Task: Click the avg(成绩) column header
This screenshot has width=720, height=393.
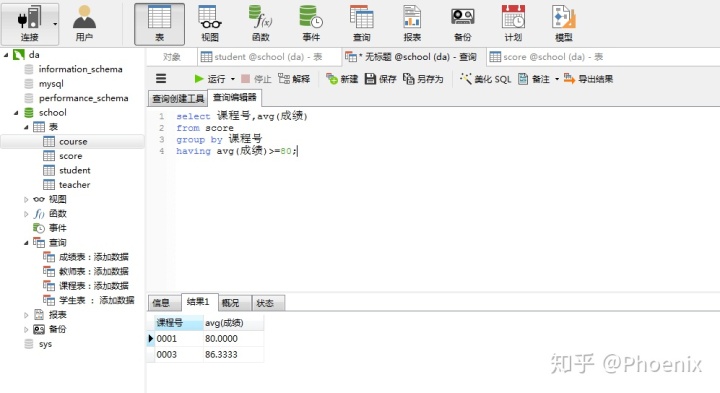Action: pos(234,323)
